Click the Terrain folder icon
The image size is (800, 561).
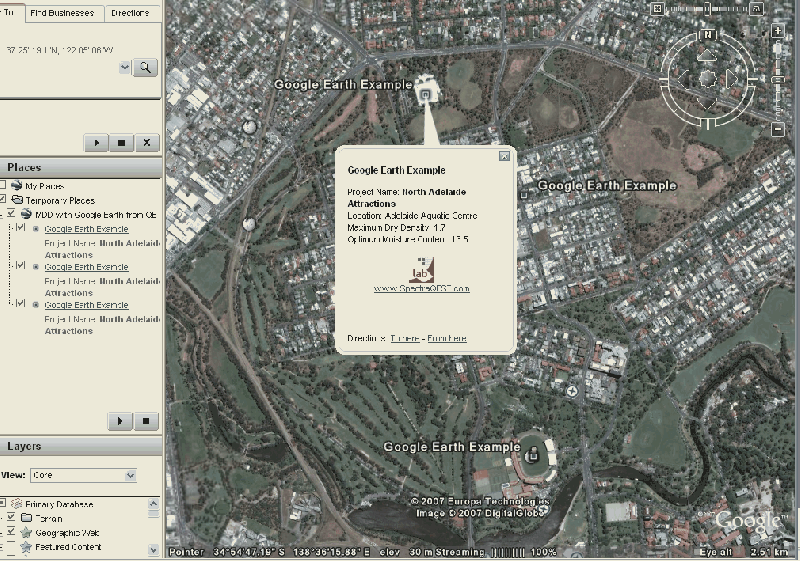pos(27,518)
